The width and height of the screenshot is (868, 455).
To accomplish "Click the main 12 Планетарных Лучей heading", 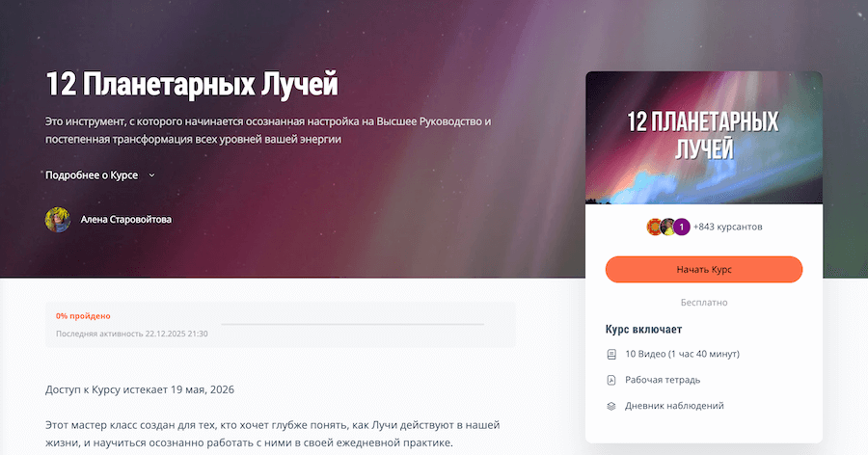I will (x=192, y=85).
